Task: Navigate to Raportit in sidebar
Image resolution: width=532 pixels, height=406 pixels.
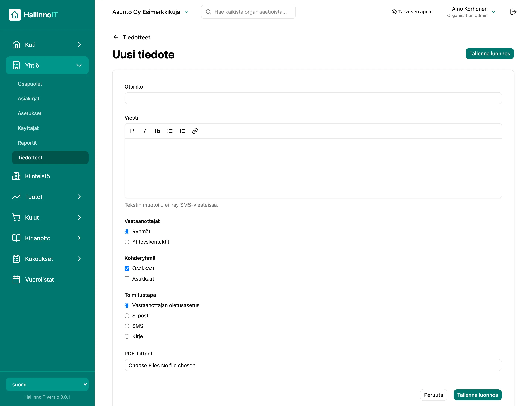Action: click(27, 143)
